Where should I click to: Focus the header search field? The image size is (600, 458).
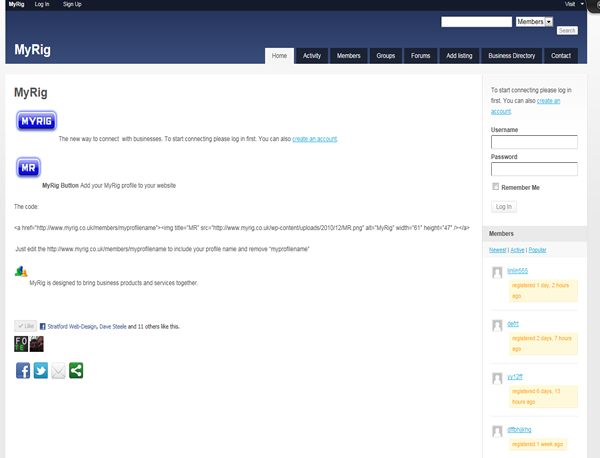click(x=476, y=22)
